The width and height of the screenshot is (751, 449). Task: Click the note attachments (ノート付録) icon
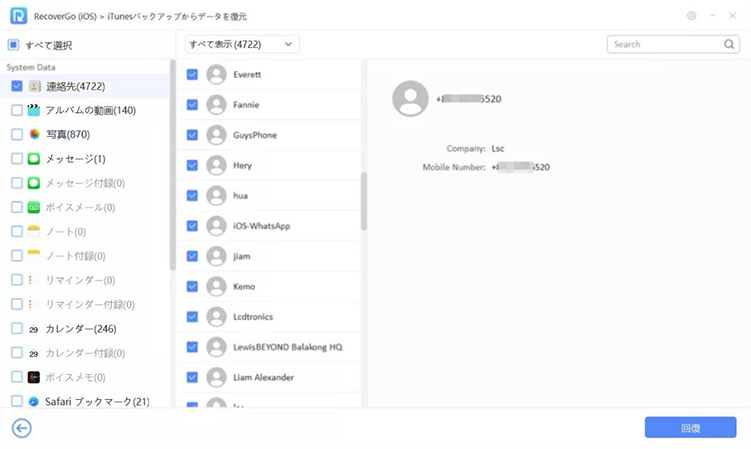(x=34, y=255)
